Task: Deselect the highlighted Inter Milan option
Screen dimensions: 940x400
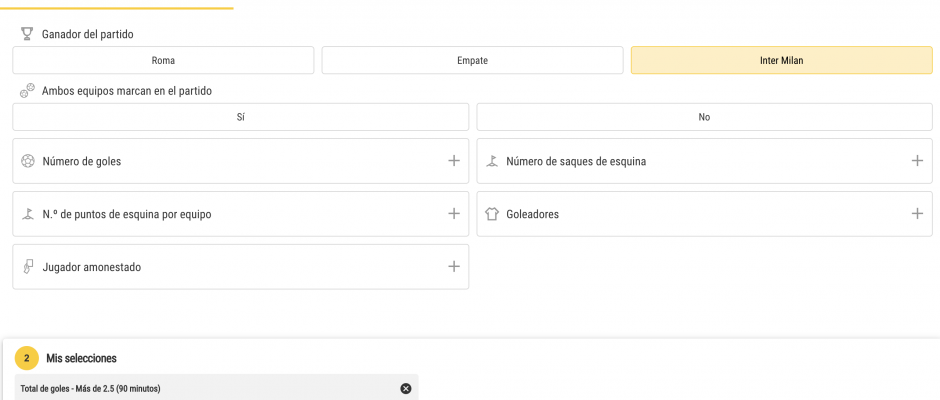Action: (x=782, y=61)
